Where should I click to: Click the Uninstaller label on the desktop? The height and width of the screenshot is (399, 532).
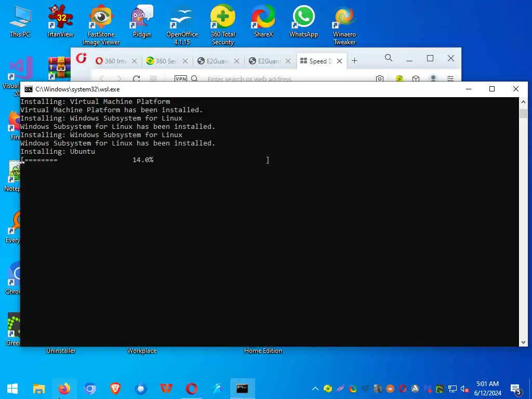61,351
